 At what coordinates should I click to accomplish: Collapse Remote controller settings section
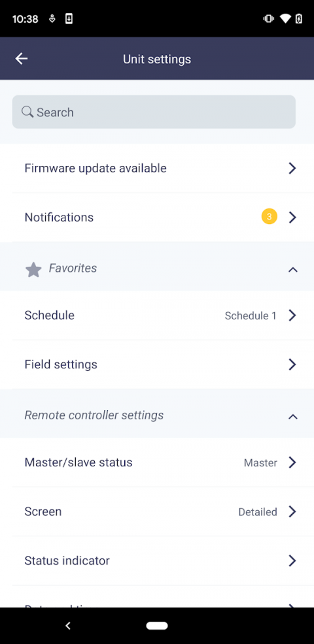(292, 417)
